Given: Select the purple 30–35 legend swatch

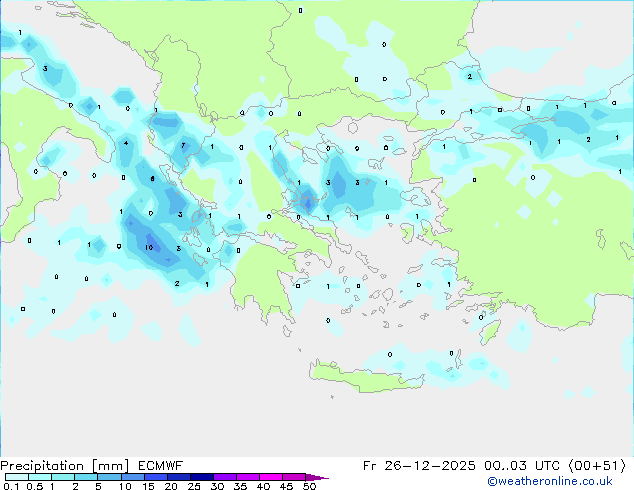Looking at the screenshot, I should coord(225,477).
